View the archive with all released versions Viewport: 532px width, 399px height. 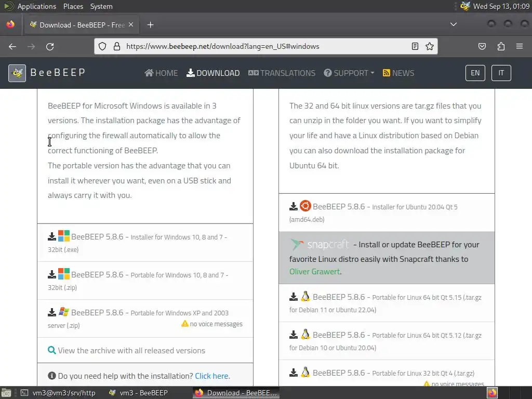pos(131,351)
